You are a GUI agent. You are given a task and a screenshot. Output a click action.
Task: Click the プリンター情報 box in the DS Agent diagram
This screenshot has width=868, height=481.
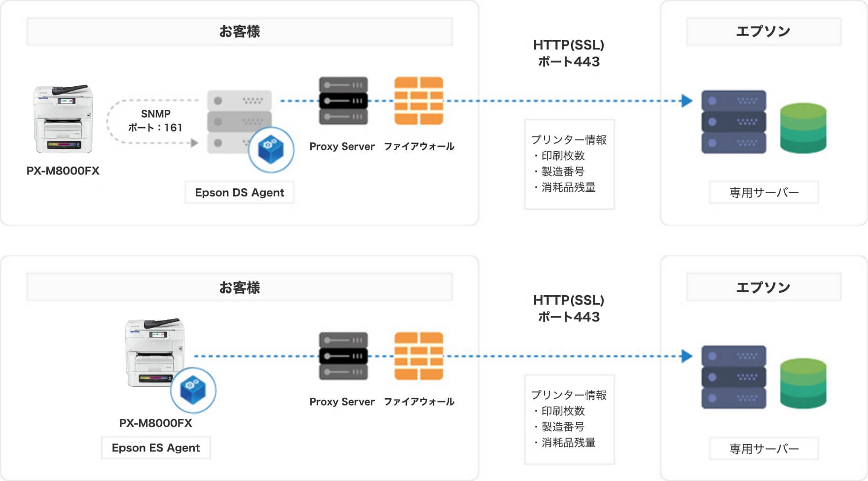pyautogui.click(x=569, y=164)
